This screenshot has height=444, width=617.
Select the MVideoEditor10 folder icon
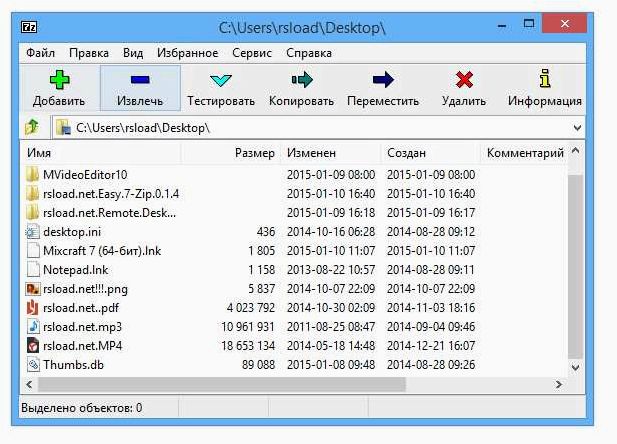tap(32, 174)
